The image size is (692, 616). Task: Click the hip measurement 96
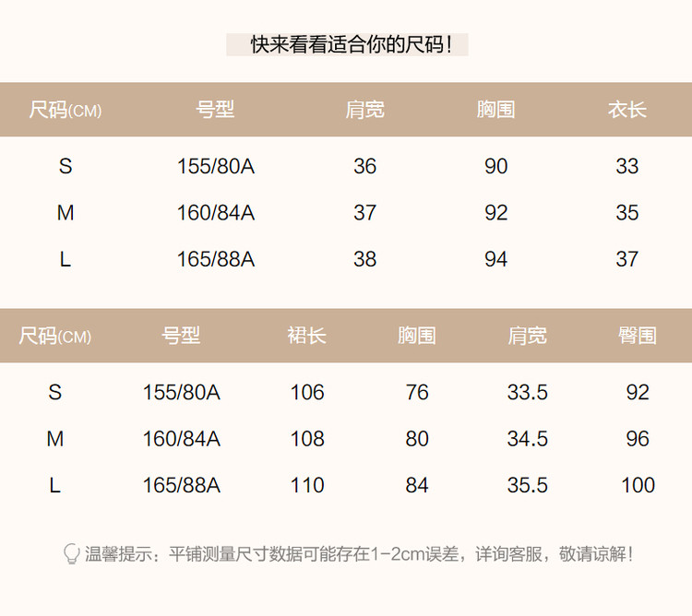click(x=638, y=439)
